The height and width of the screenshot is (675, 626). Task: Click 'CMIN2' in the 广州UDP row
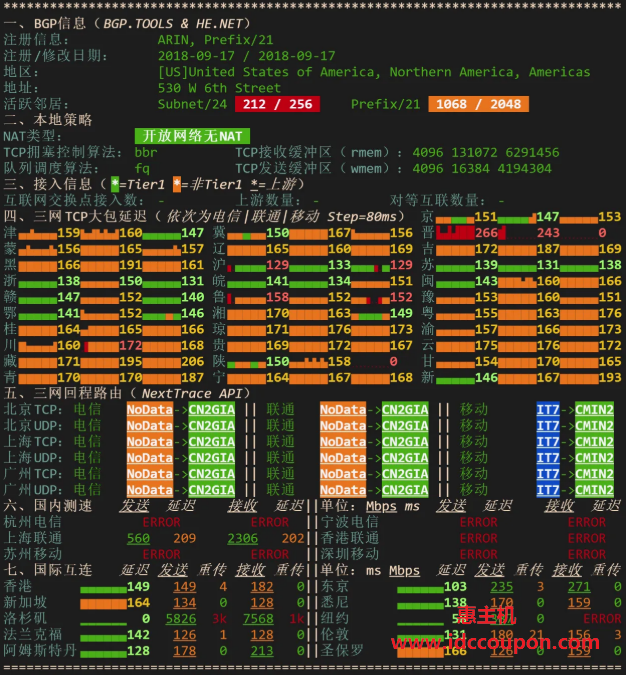[594, 490]
